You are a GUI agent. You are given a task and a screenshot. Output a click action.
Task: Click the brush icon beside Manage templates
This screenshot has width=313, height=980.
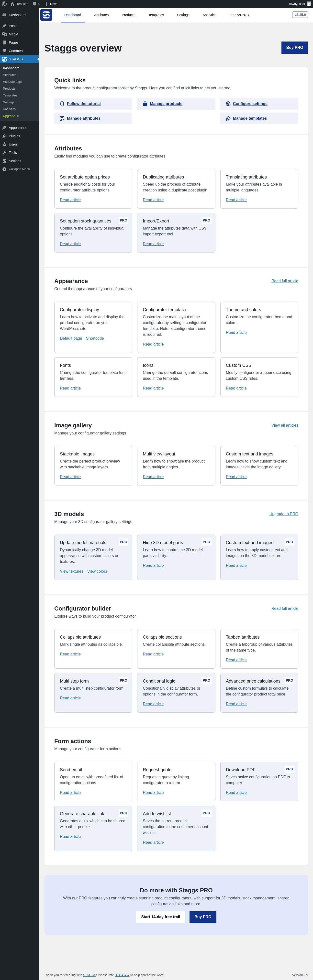228,118
